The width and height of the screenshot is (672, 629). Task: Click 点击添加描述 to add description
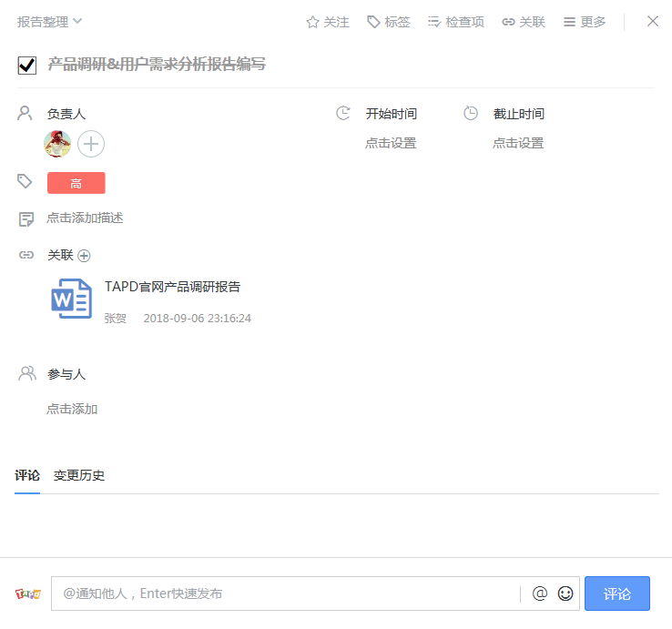click(85, 218)
